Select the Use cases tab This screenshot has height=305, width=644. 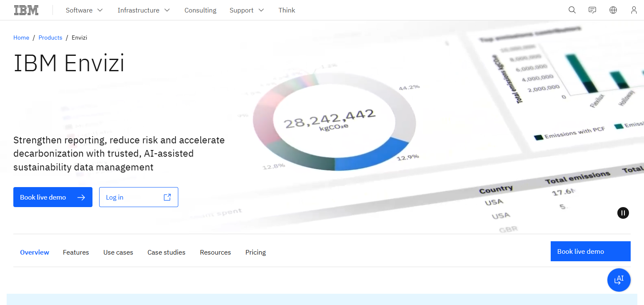[x=118, y=252]
